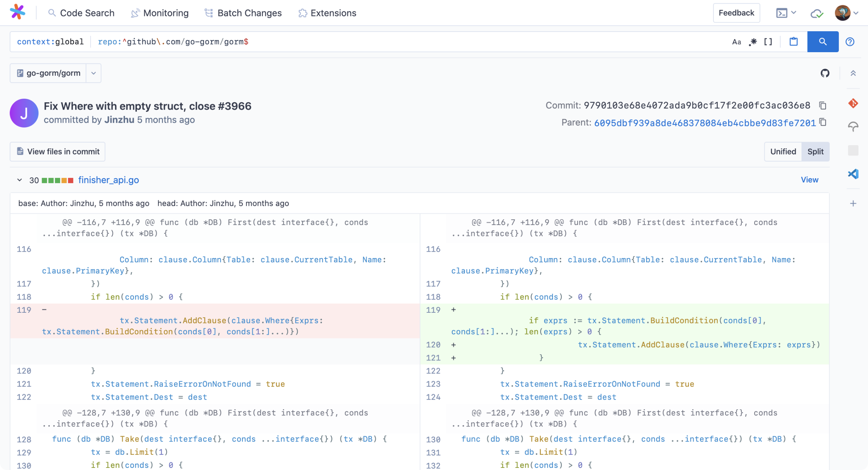
Task: Toggle regular expression search mode
Action: [753, 42]
